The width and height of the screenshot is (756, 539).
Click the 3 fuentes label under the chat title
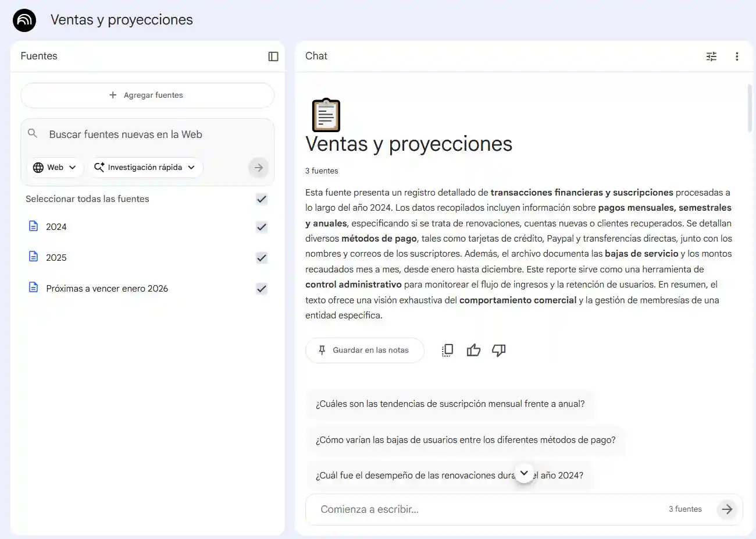[x=322, y=171]
